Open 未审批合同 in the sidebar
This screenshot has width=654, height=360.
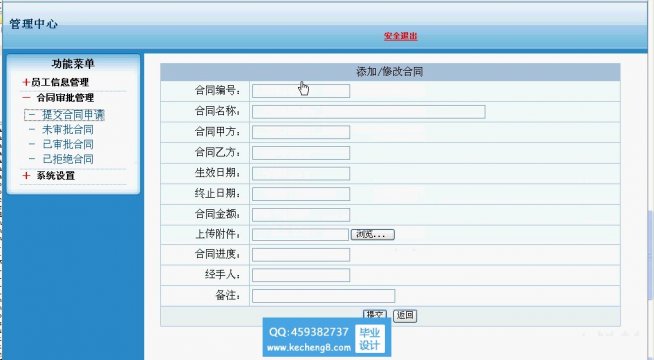(68, 129)
